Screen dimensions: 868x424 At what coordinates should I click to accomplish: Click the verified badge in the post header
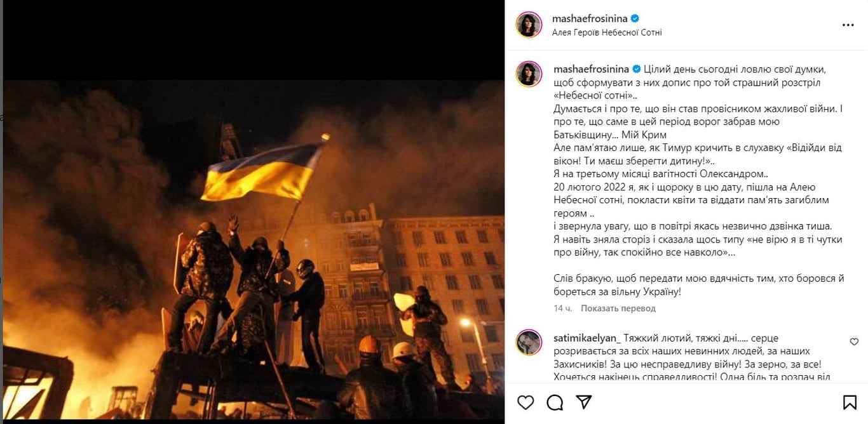[x=635, y=19]
